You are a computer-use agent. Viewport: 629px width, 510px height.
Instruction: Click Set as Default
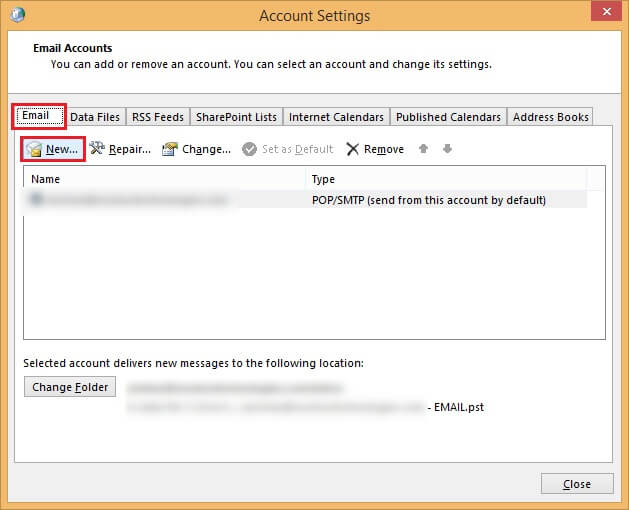click(x=288, y=149)
